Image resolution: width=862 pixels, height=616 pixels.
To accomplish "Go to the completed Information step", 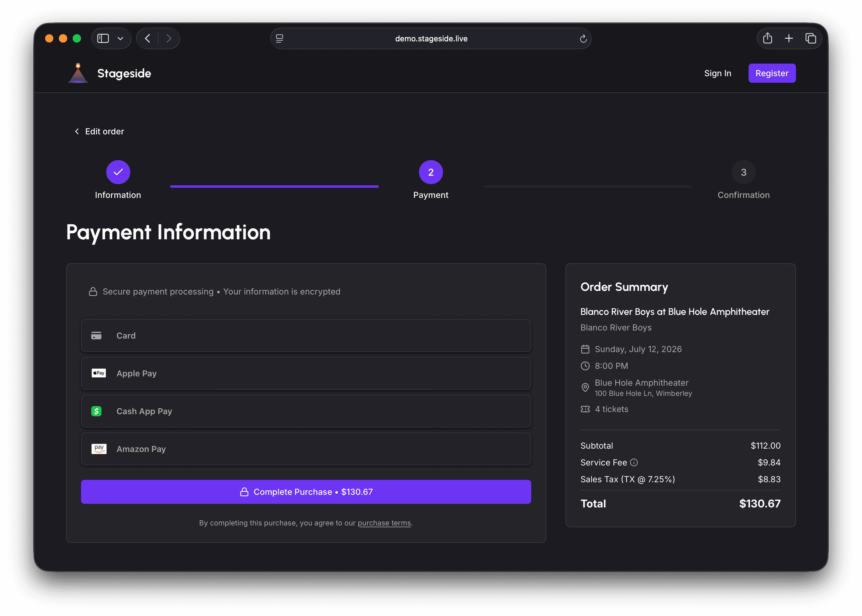I will pos(118,172).
